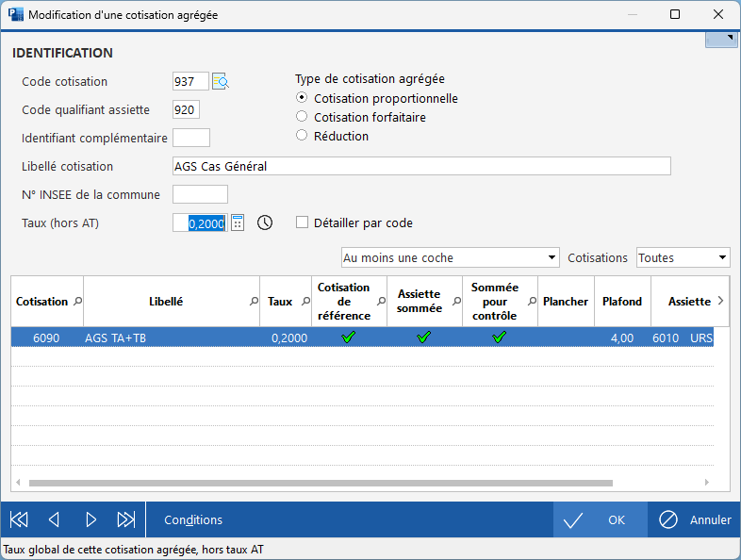Screen dimensions: 741x560
Task: Enable the Détailler par code checkbox
Action: coord(303,223)
